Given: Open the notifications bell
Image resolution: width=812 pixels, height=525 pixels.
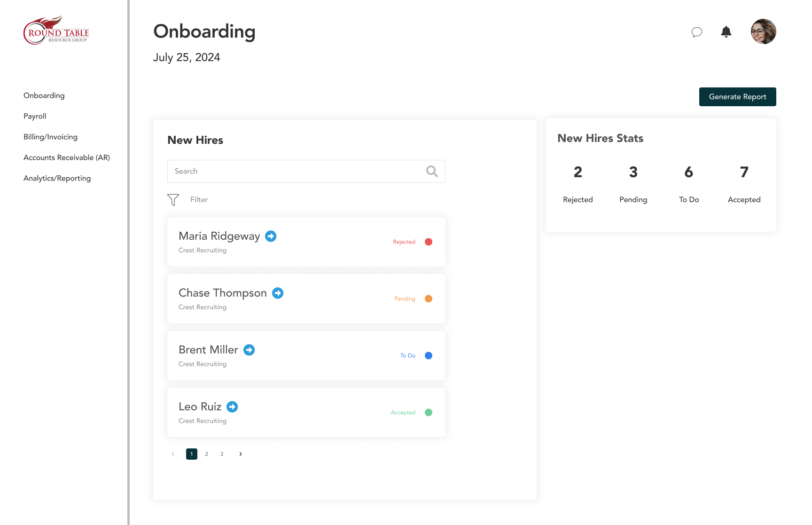Looking at the screenshot, I should pyautogui.click(x=726, y=31).
